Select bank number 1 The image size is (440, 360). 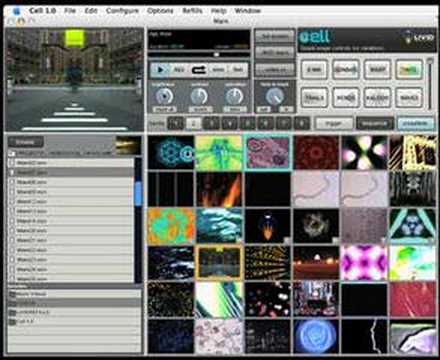tap(175, 124)
